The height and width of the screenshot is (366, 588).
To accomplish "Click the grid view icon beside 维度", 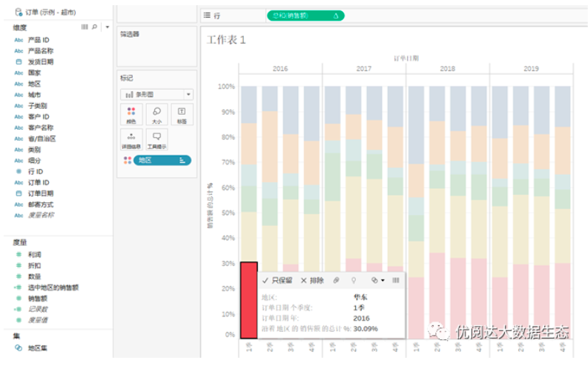I will coord(85,27).
